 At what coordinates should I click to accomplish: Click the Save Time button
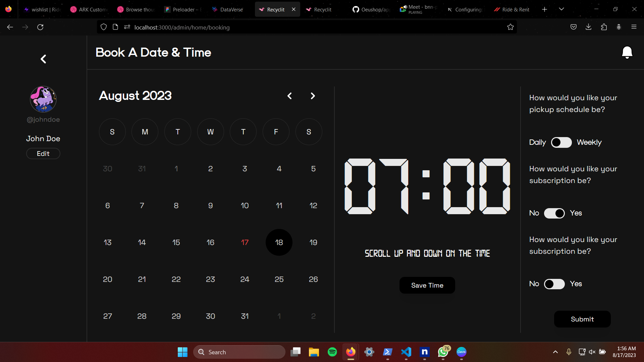pyautogui.click(x=427, y=285)
